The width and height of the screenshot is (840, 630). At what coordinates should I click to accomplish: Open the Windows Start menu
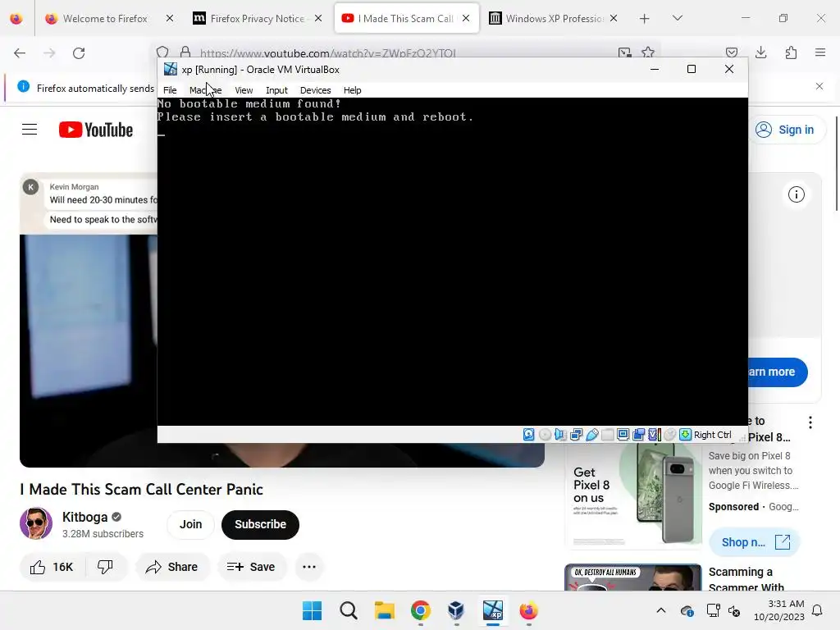pyautogui.click(x=313, y=610)
